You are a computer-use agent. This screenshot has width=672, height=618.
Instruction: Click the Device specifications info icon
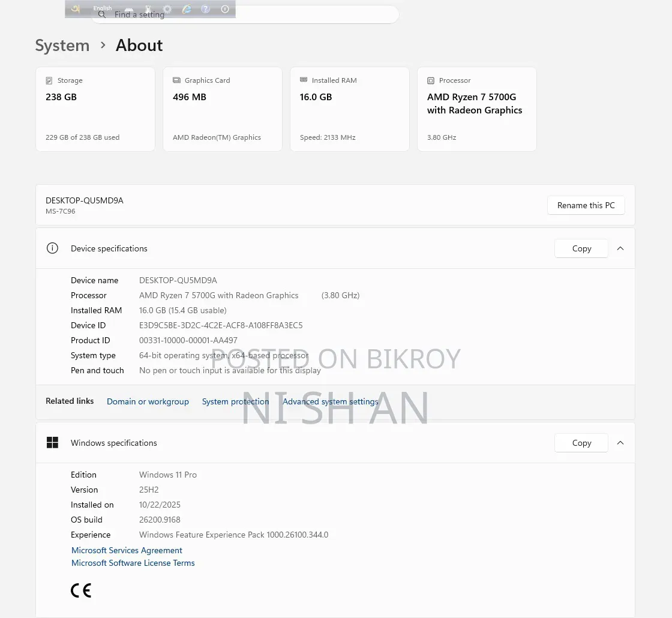point(52,248)
